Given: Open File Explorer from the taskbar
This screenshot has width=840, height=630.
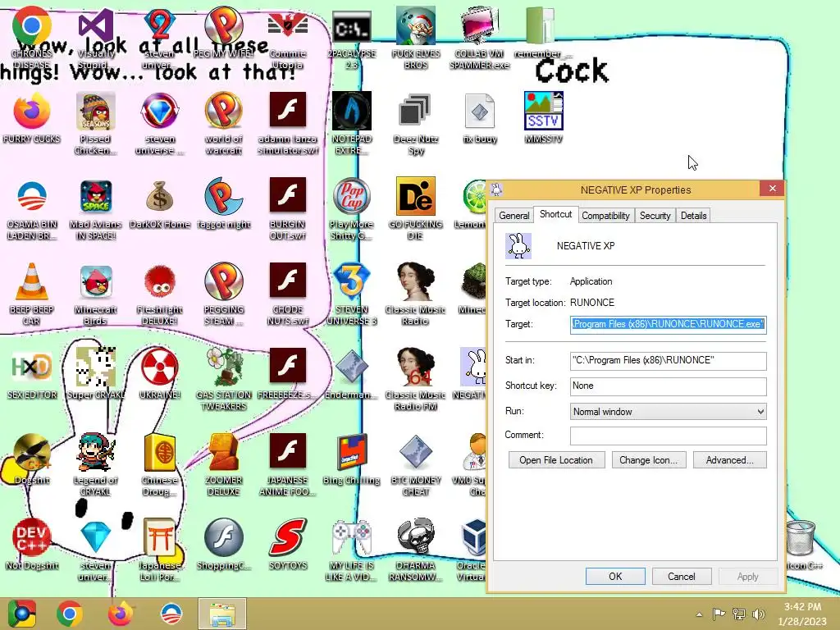Looking at the screenshot, I should (222, 614).
